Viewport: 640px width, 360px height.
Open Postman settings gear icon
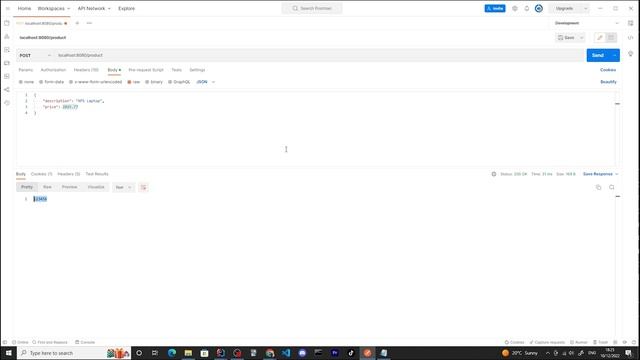click(515, 9)
